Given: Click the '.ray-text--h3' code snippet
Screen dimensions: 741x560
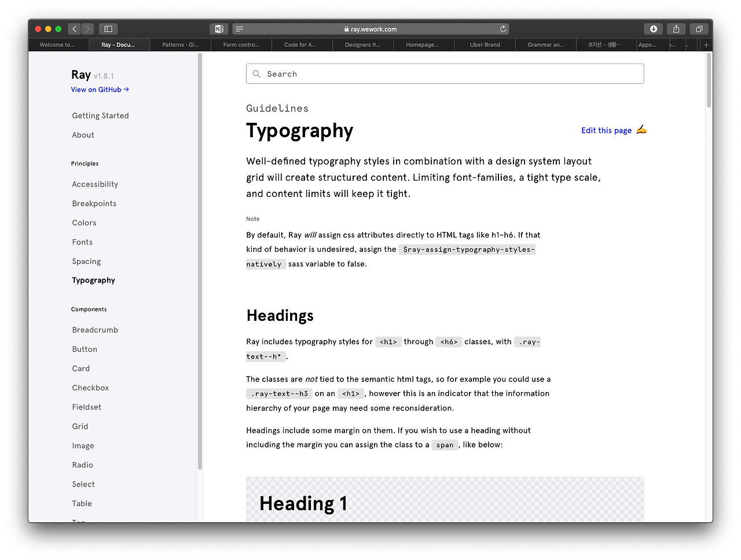Looking at the screenshot, I should (280, 394).
